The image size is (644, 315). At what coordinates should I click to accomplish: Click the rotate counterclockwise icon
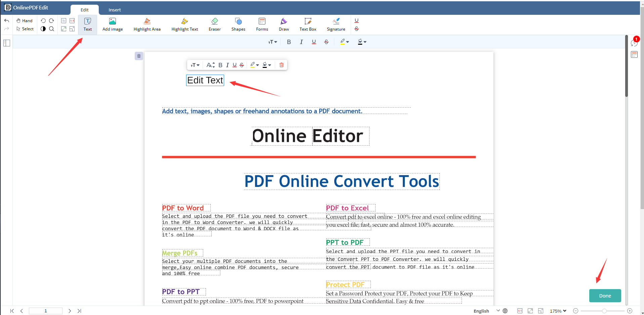click(43, 21)
